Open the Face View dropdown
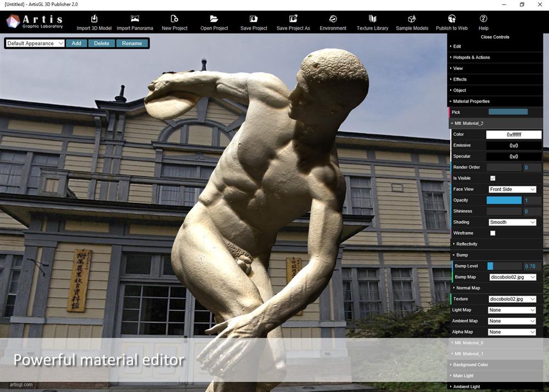The height and width of the screenshot is (392, 549). click(x=512, y=189)
